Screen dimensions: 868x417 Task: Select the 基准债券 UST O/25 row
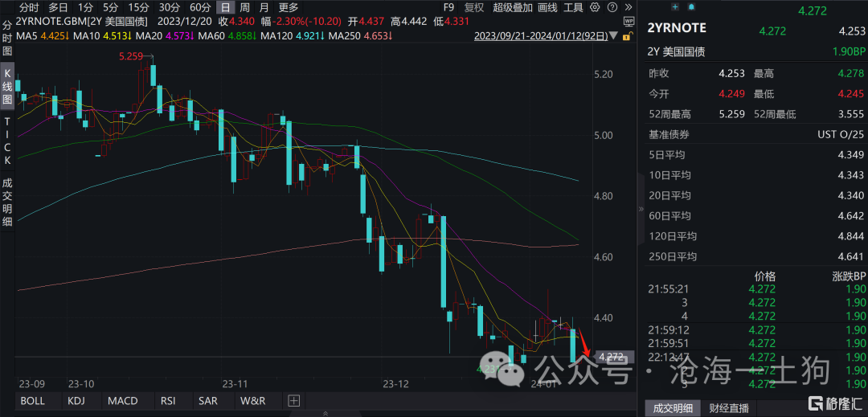755,134
